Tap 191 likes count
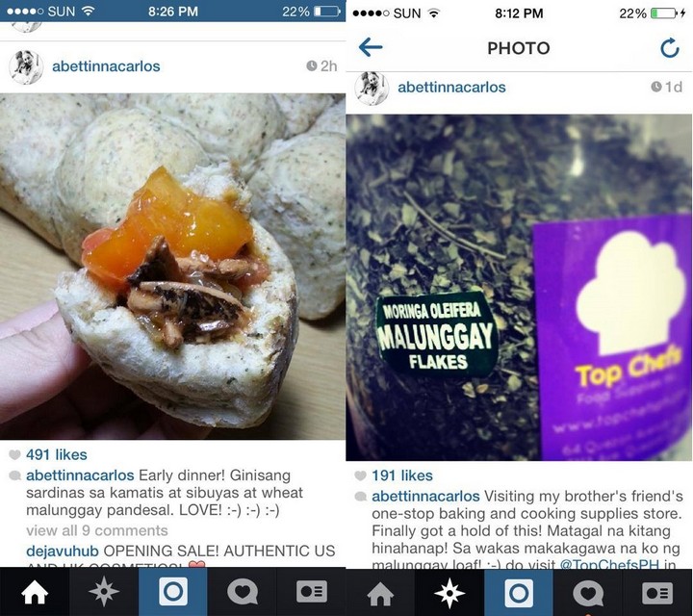This screenshot has height=616, width=693. coord(402,475)
